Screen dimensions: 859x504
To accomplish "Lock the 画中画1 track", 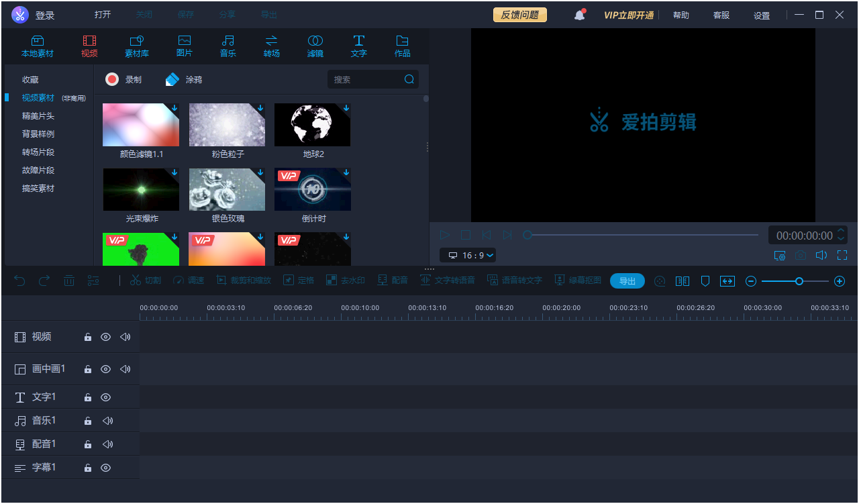I will click(x=87, y=368).
